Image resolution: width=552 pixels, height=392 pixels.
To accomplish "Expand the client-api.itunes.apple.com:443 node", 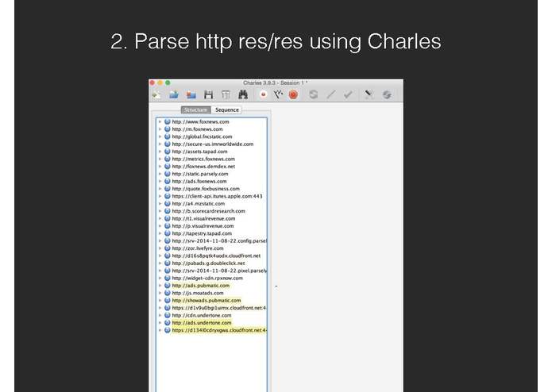I will [x=160, y=196].
